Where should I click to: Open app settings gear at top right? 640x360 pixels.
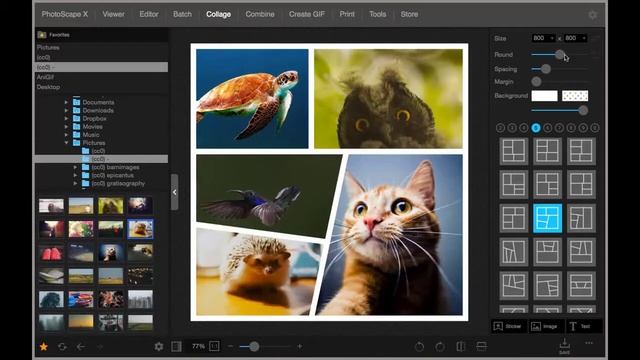pos(592,15)
